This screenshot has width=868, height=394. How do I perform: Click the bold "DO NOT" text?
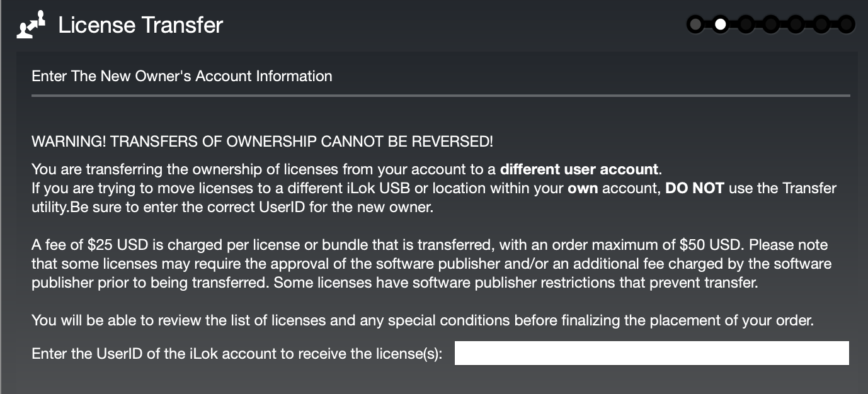[x=695, y=188]
